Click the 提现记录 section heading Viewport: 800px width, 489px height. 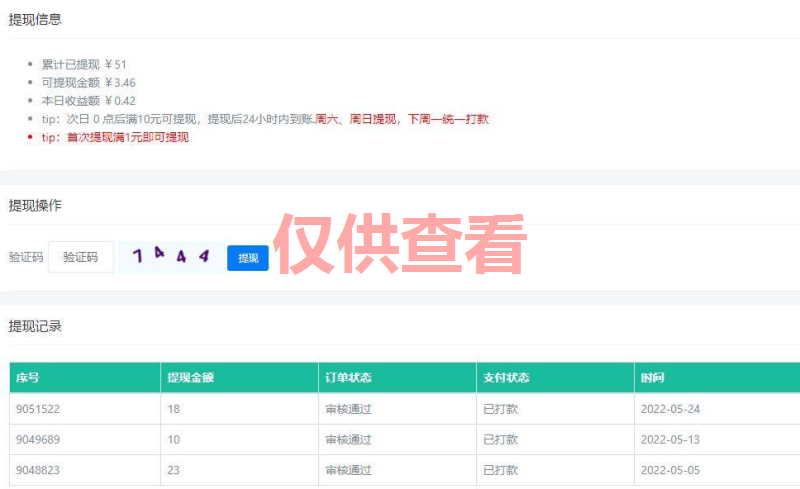35,326
